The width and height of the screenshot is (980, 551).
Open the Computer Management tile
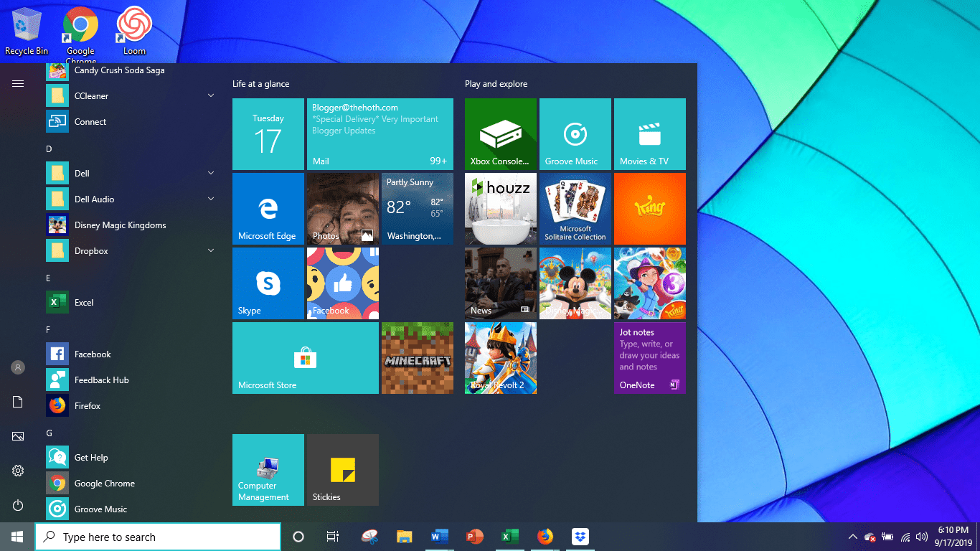tap(268, 470)
